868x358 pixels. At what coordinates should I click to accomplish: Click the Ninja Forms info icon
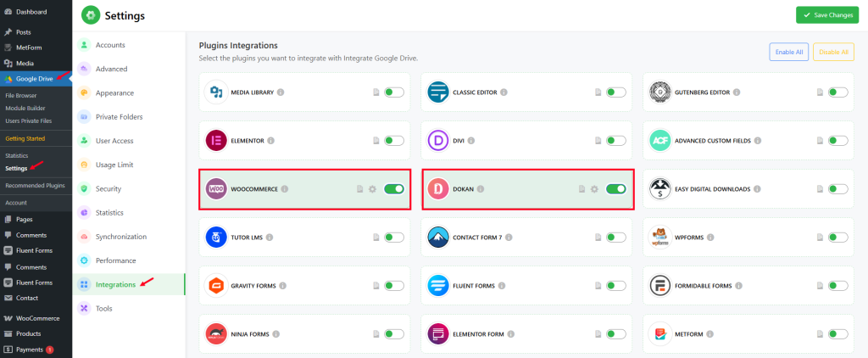275,334
